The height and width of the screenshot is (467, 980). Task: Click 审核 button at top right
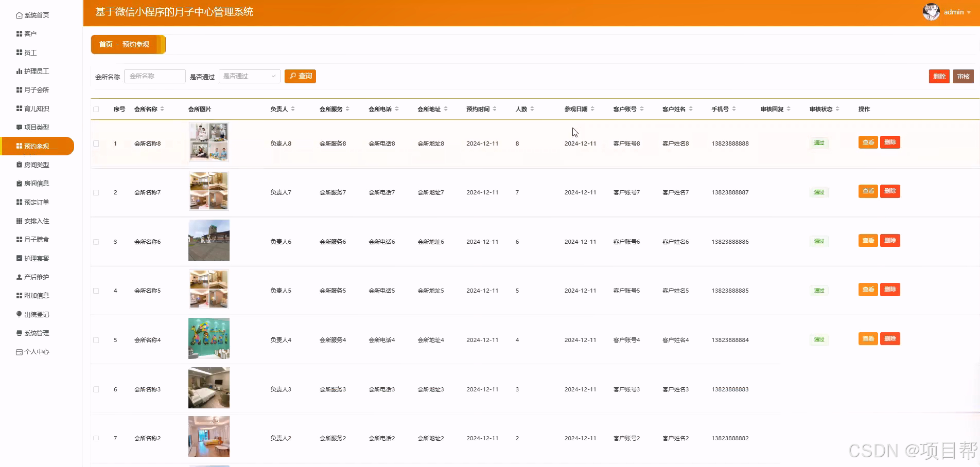tap(963, 76)
